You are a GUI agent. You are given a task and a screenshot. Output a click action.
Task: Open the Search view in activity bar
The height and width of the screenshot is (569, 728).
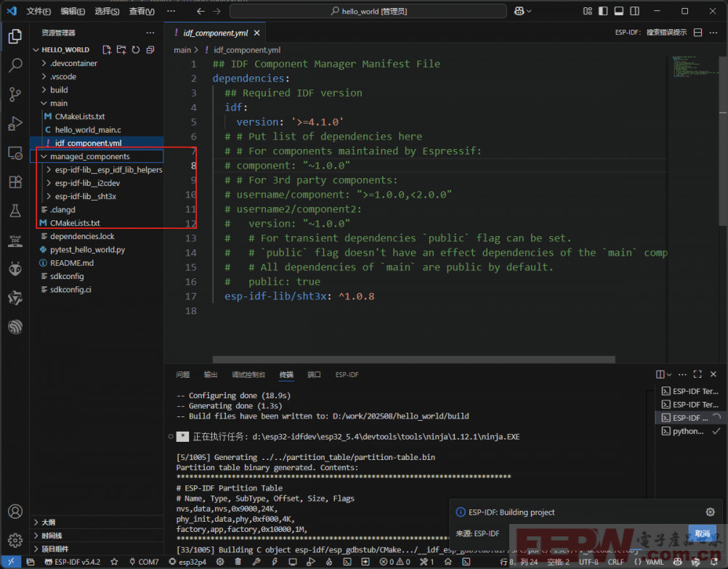[15, 65]
